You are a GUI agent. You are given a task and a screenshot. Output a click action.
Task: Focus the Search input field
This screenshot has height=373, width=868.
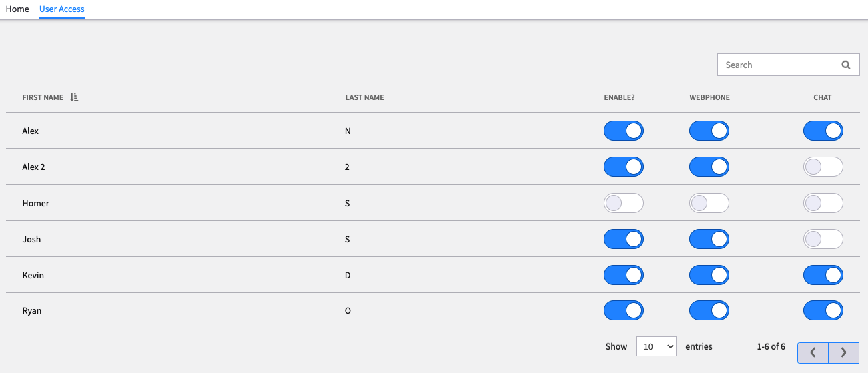tap(777, 65)
